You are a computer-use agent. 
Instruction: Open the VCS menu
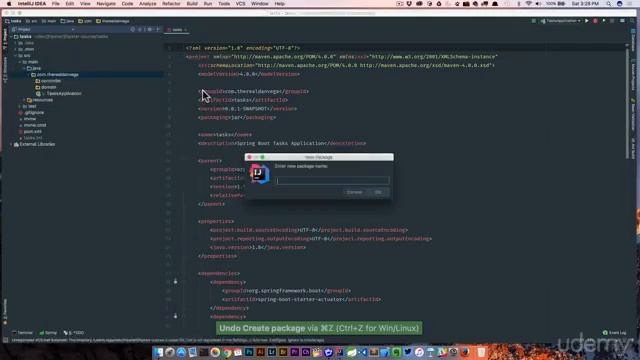(x=240, y=4)
